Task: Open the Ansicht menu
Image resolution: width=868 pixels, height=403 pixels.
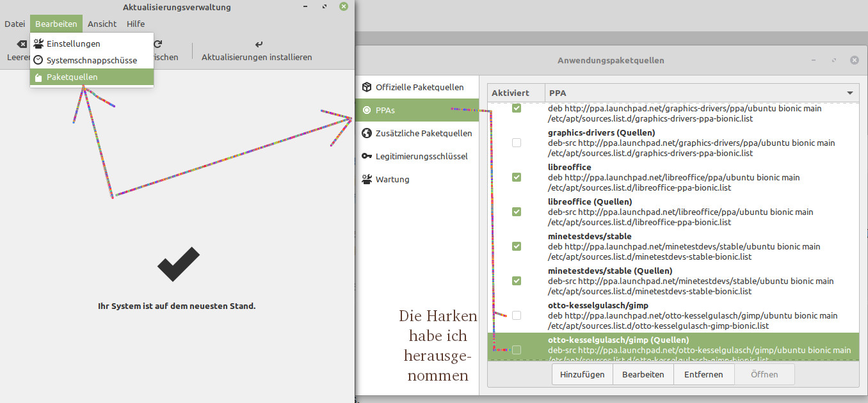Action: (102, 24)
